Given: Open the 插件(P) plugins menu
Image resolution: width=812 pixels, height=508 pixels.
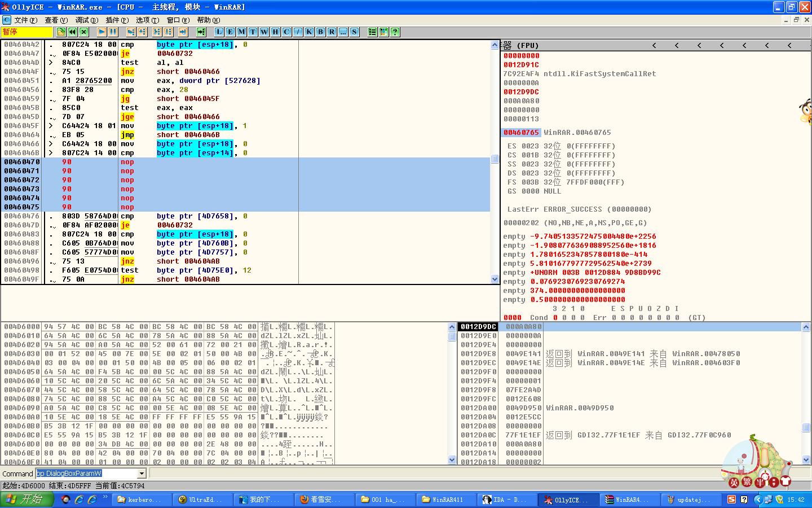Looking at the screenshot, I should 117,20.
